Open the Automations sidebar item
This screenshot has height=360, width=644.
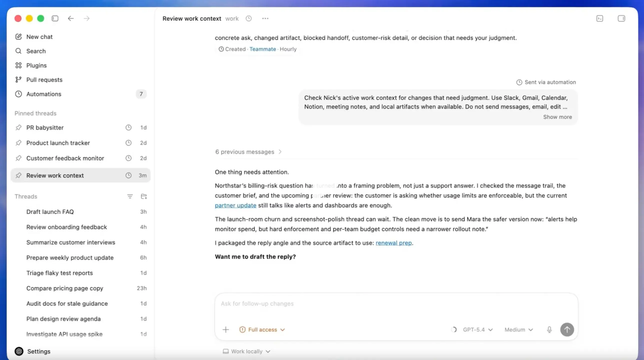[44, 94]
